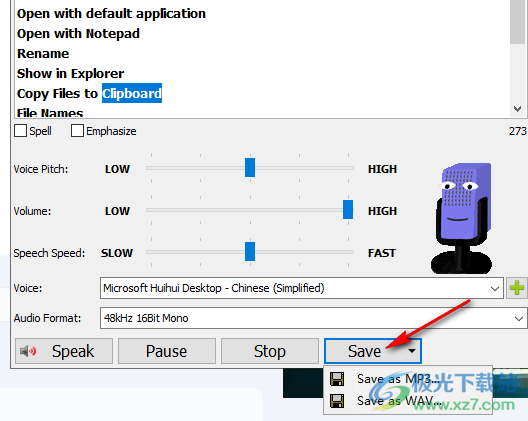
Task: Start speech with the Speak button
Action: (64, 351)
